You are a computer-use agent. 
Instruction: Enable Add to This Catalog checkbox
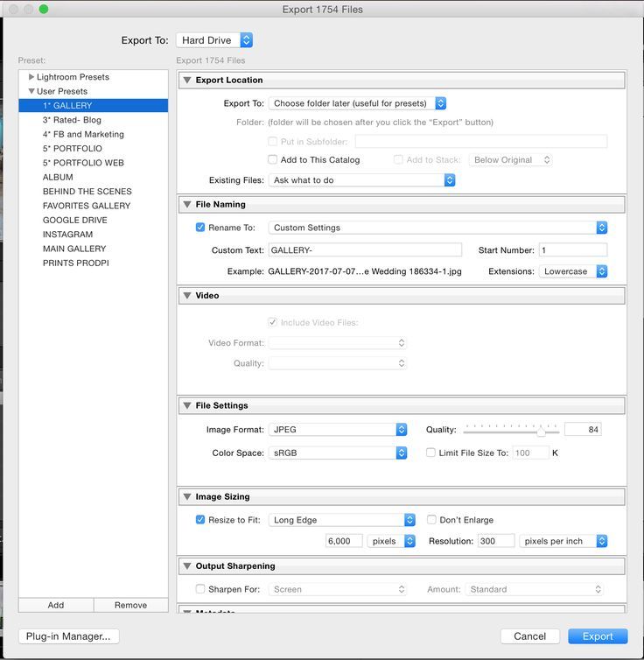pyautogui.click(x=273, y=159)
